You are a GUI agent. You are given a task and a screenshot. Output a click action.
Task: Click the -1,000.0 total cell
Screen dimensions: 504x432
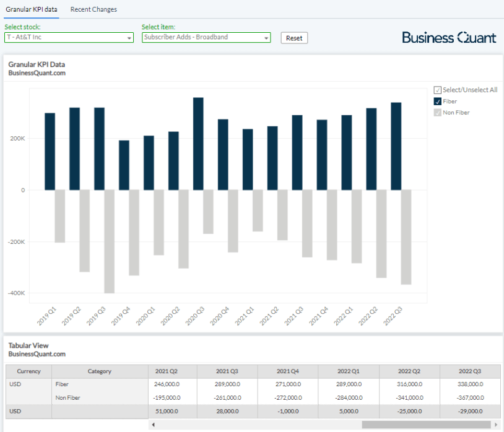288,411
